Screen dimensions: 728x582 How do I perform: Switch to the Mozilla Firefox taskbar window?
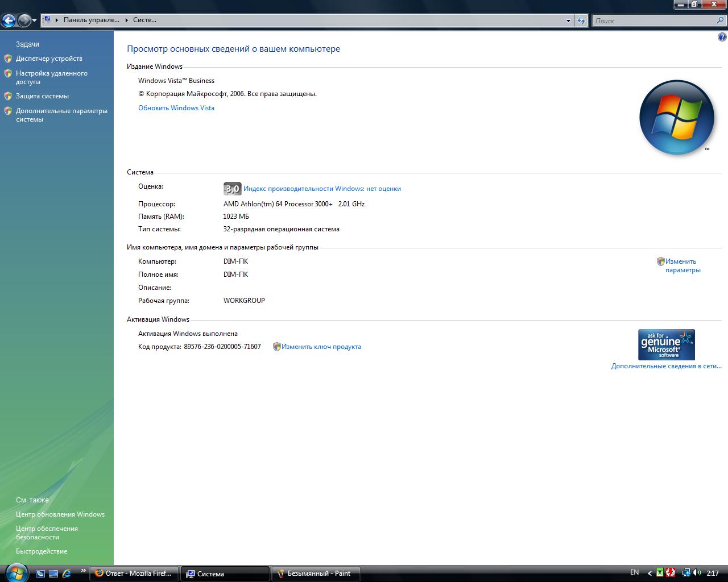tap(134, 573)
